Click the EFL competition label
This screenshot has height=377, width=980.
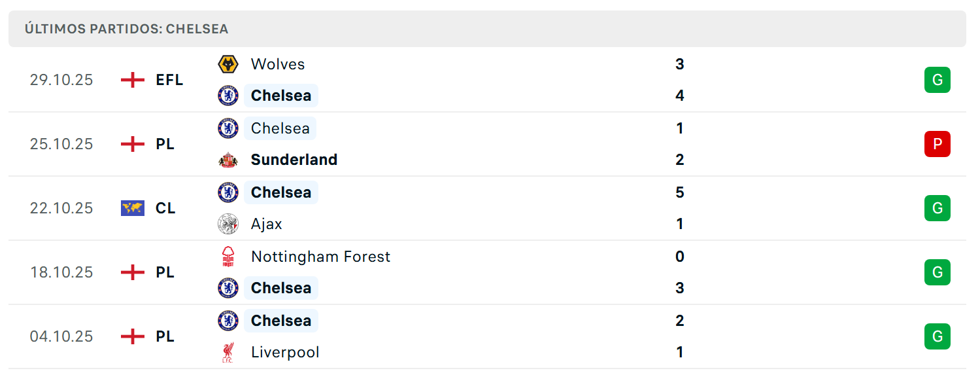169,80
